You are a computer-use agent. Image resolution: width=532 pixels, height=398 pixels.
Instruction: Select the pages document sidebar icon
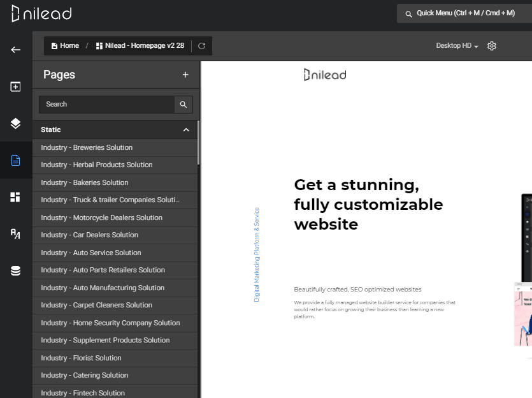[x=15, y=160]
